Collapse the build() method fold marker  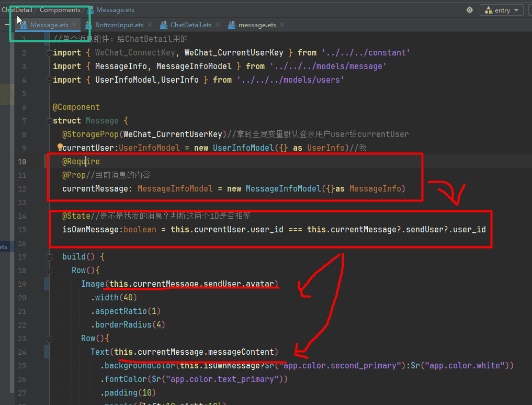click(x=49, y=257)
